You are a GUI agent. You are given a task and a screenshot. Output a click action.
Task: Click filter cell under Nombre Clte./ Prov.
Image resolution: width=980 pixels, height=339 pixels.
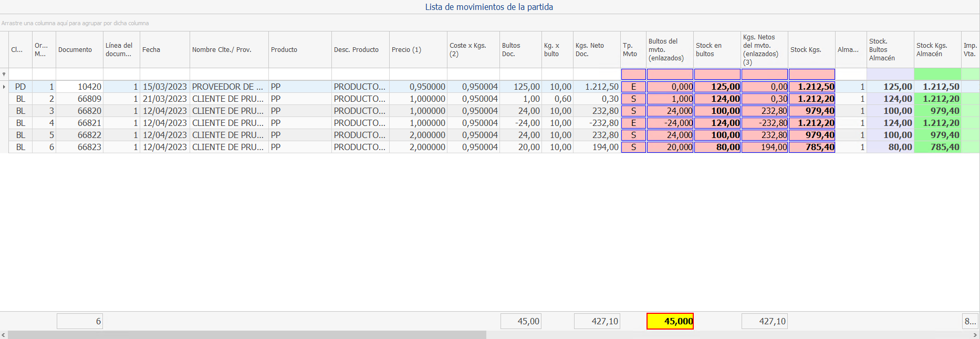pos(229,75)
